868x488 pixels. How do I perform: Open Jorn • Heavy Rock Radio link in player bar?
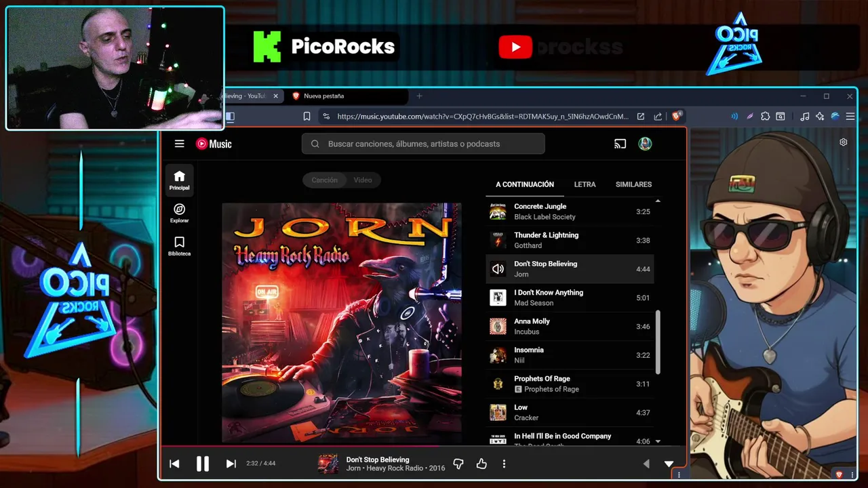(395, 468)
